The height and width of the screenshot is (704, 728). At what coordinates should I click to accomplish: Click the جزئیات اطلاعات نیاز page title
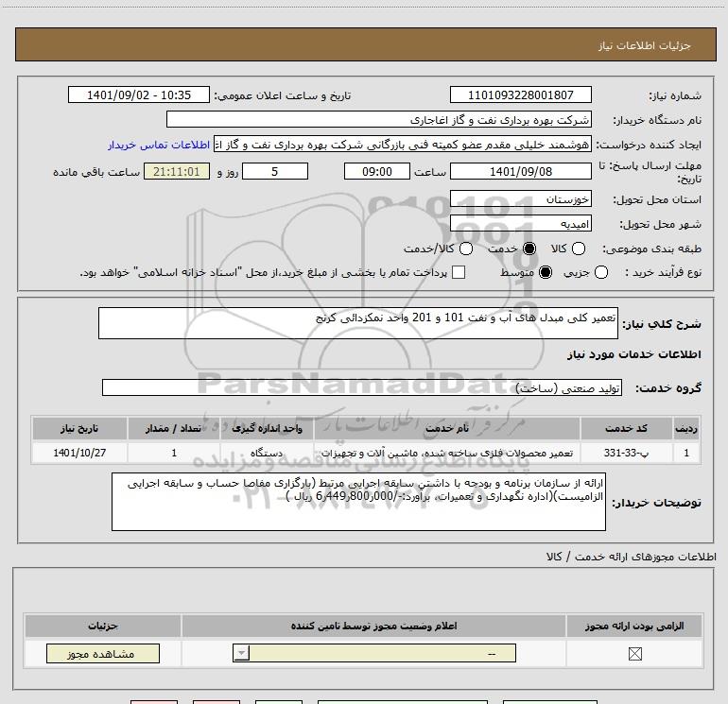[645, 45]
